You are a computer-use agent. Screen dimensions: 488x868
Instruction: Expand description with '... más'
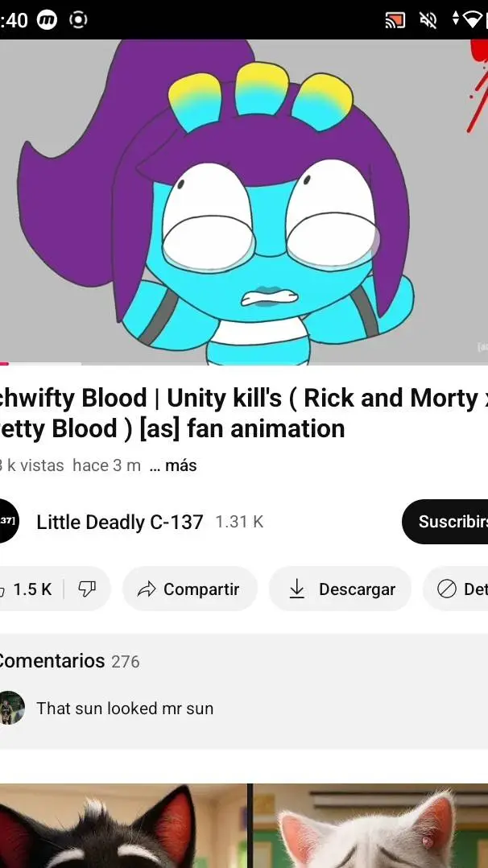[x=173, y=465]
